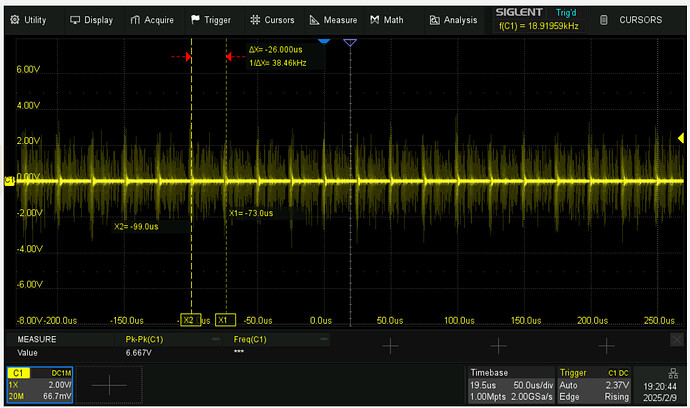Open the Trigger settings box
Screen dimensions: 690x408
tap(594, 385)
